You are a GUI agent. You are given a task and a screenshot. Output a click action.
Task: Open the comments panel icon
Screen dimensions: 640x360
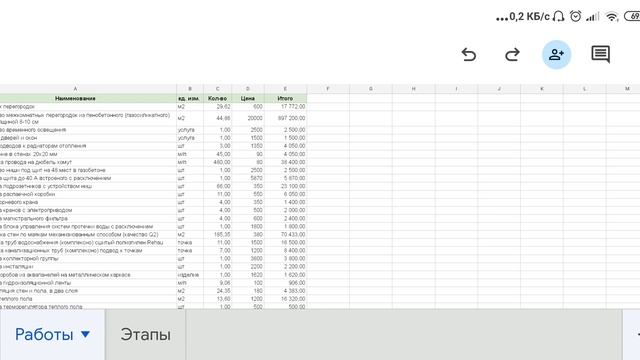tap(600, 54)
